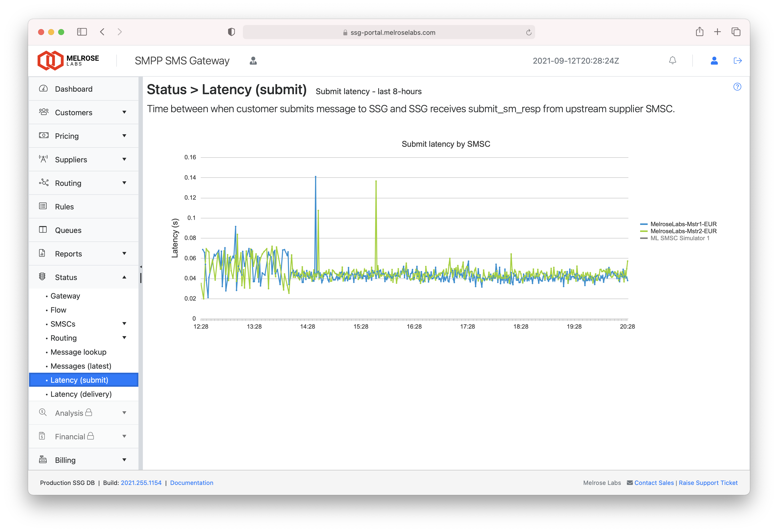Screen dimensions: 778x532
Task: Click Raise Support Ticket link
Action: tap(708, 483)
